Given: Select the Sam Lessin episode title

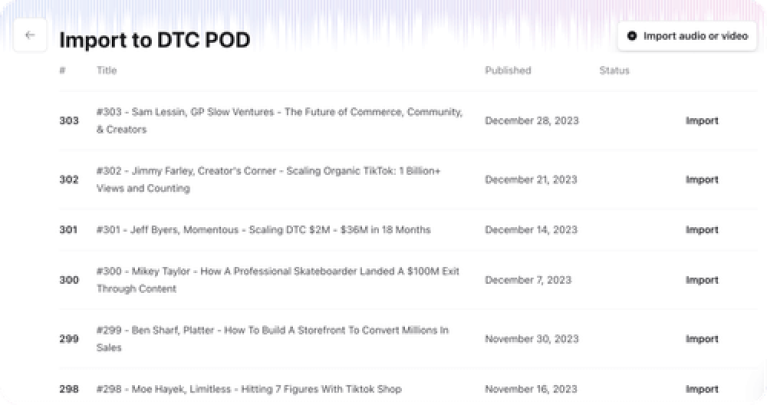Looking at the screenshot, I should (279, 121).
